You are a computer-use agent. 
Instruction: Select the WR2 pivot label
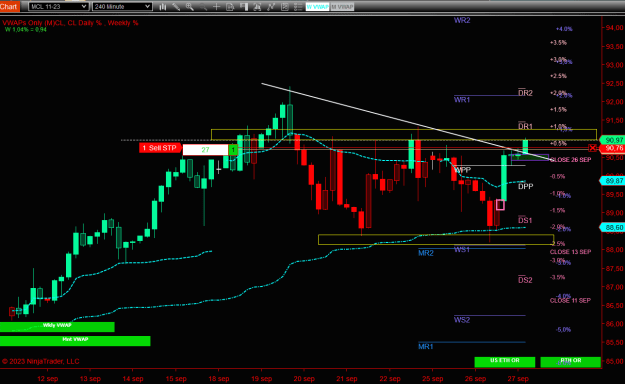(x=462, y=20)
